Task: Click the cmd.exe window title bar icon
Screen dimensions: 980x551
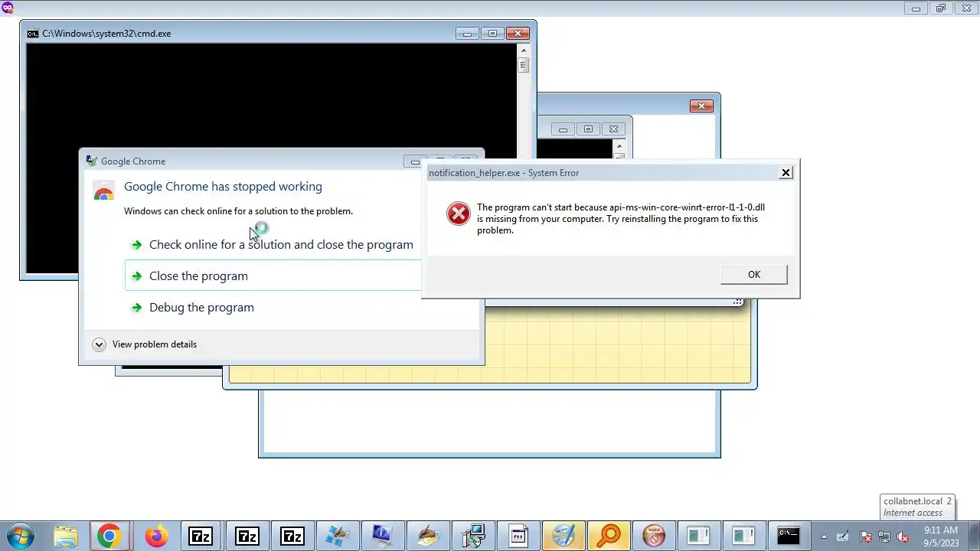Action: 33,34
